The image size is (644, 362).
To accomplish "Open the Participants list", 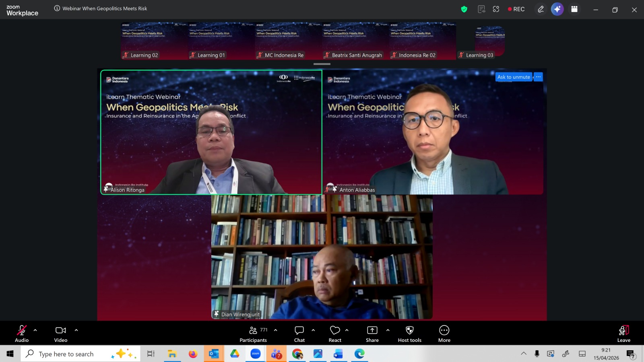I will click(x=253, y=334).
